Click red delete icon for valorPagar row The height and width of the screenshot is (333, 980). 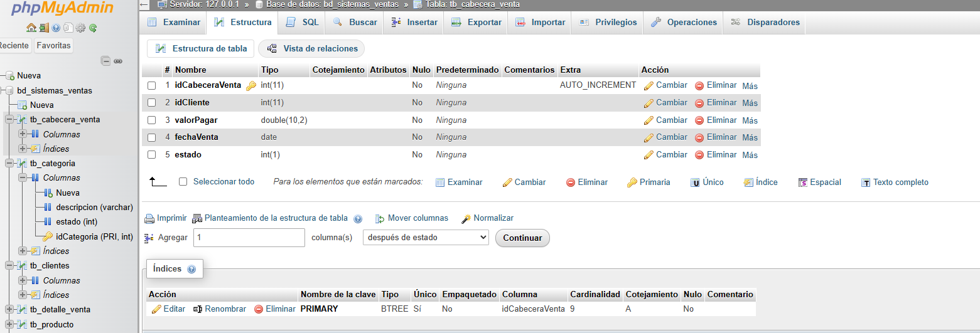click(699, 120)
